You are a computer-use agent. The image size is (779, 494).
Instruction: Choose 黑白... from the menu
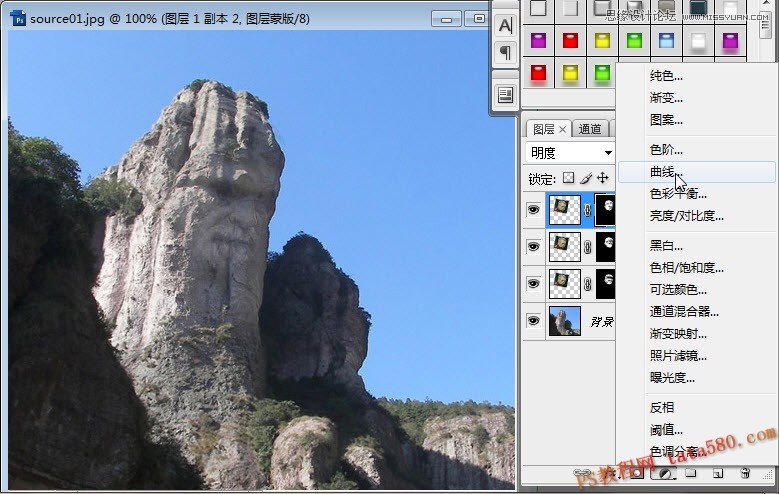coord(666,246)
